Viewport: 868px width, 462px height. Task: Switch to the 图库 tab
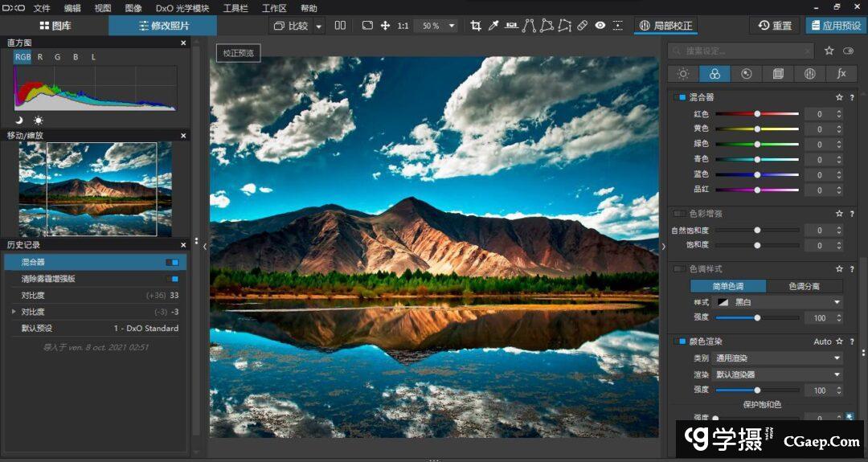point(55,26)
